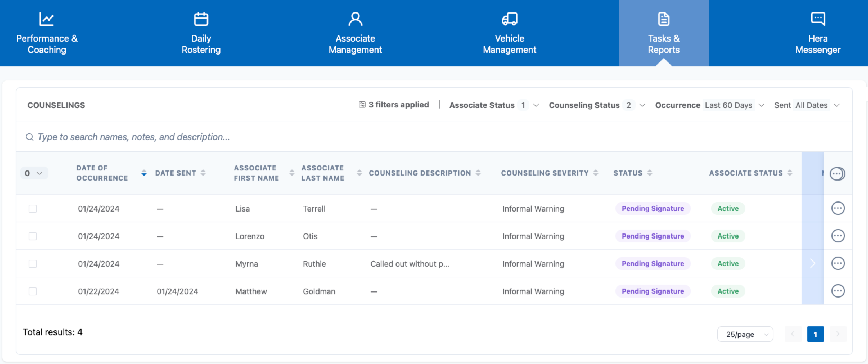868x364 pixels.
Task: Open the Counseling Status filter dropdown
Action: pyautogui.click(x=597, y=105)
